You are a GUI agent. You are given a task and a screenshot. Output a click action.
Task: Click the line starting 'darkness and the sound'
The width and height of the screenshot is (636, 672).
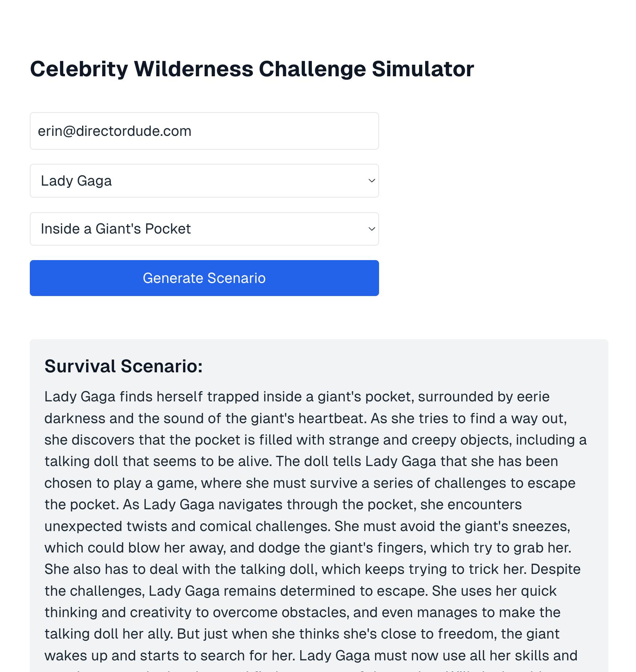tap(305, 418)
